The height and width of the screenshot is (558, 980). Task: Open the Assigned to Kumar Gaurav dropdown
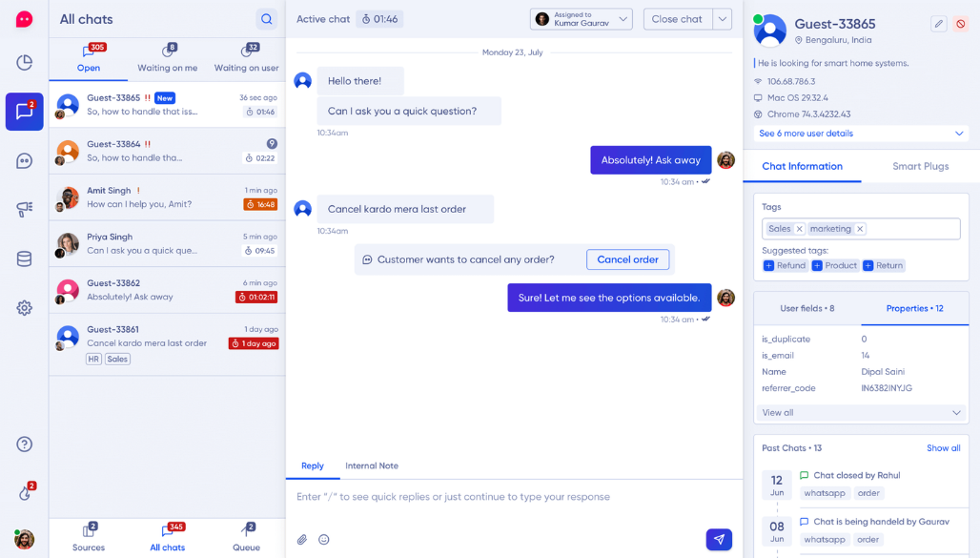point(582,19)
